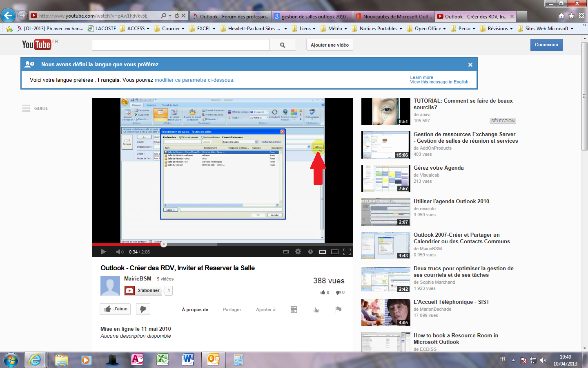The width and height of the screenshot is (588, 368).
Task: Open browser tools gear icon
Action: coord(581,16)
